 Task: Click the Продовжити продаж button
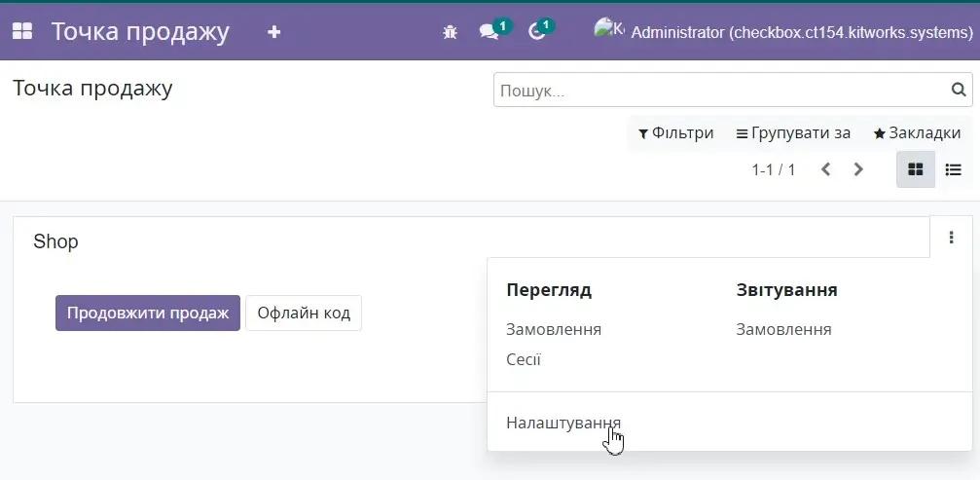pos(148,314)
